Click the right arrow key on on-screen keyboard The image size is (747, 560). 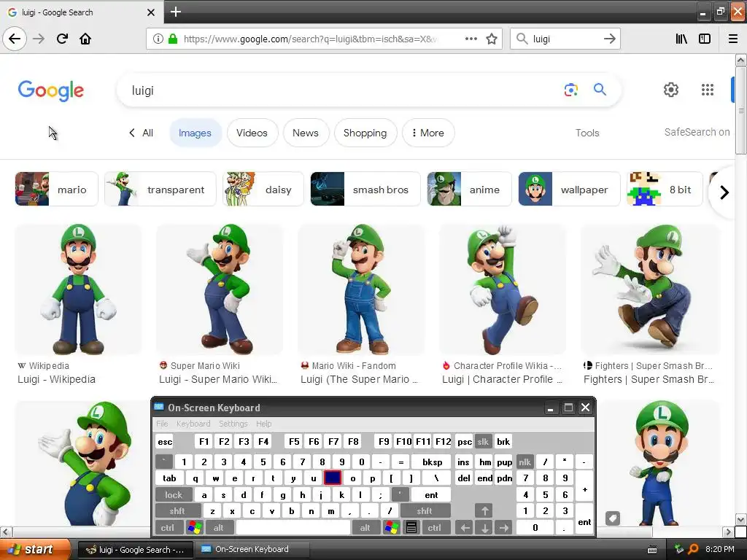pyautogui.click(x=503, y=528)
